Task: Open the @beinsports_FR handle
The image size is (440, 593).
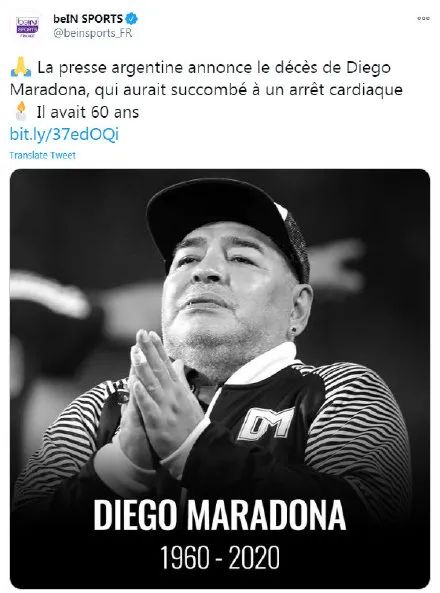Action: 93,33
